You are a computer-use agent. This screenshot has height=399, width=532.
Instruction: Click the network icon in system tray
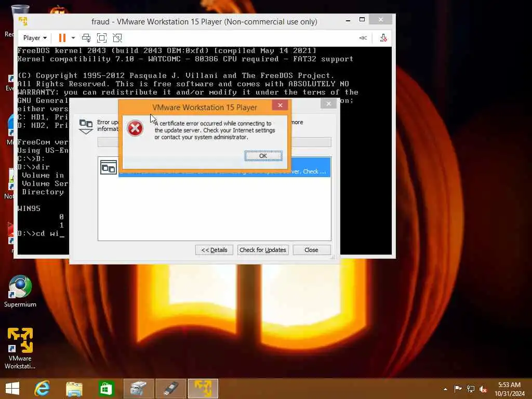tap(471, 389)
